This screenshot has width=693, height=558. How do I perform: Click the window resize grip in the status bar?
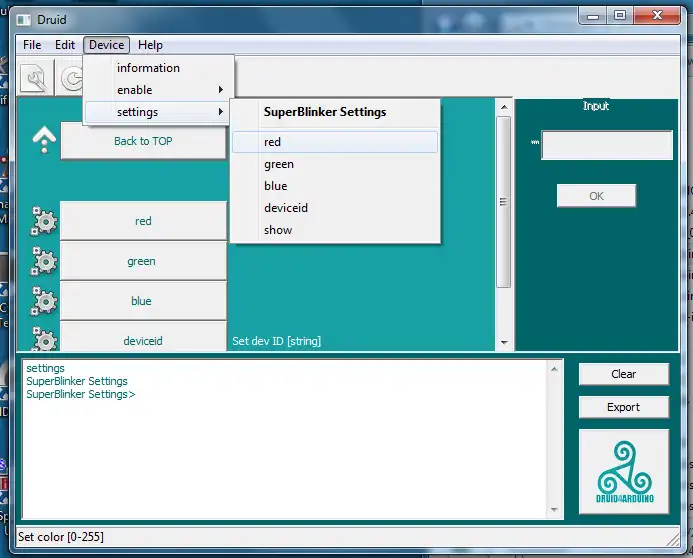(673, 539)
